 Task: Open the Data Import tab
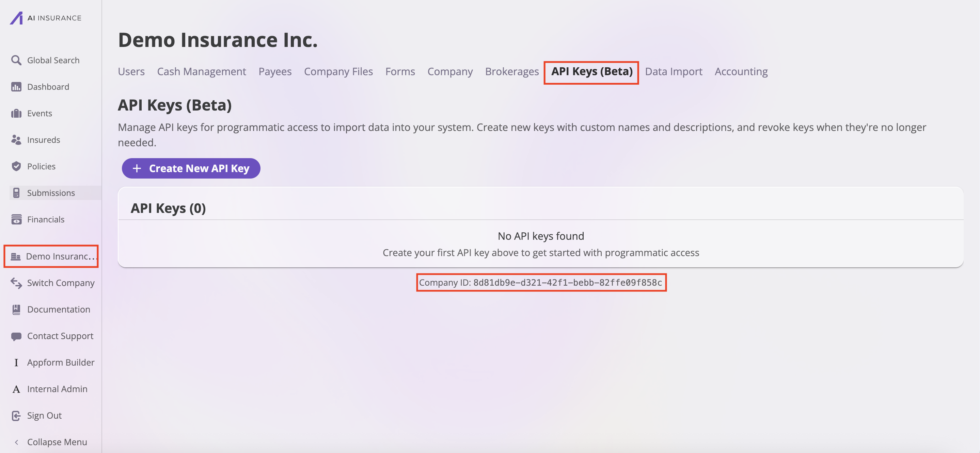coord(674,71)
